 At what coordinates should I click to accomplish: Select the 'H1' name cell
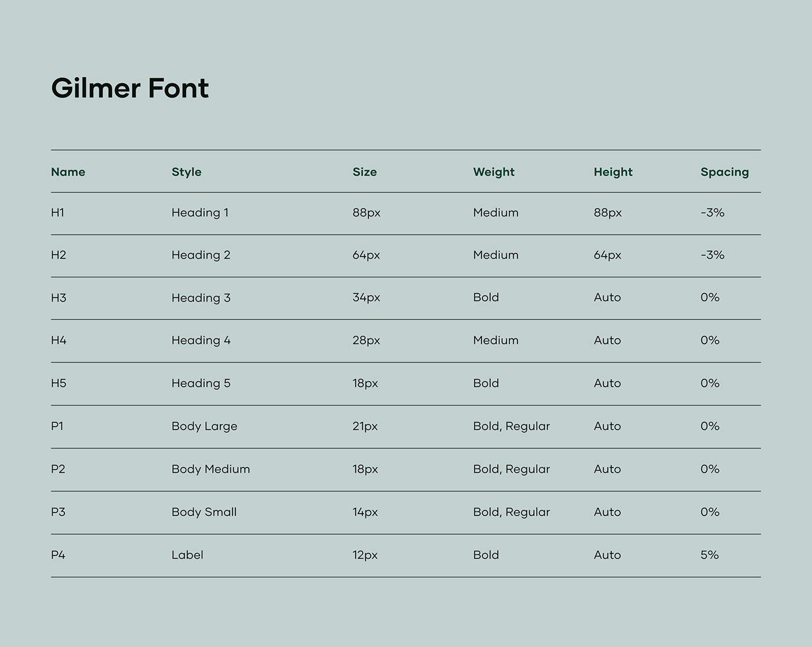(x=57, y=212)
